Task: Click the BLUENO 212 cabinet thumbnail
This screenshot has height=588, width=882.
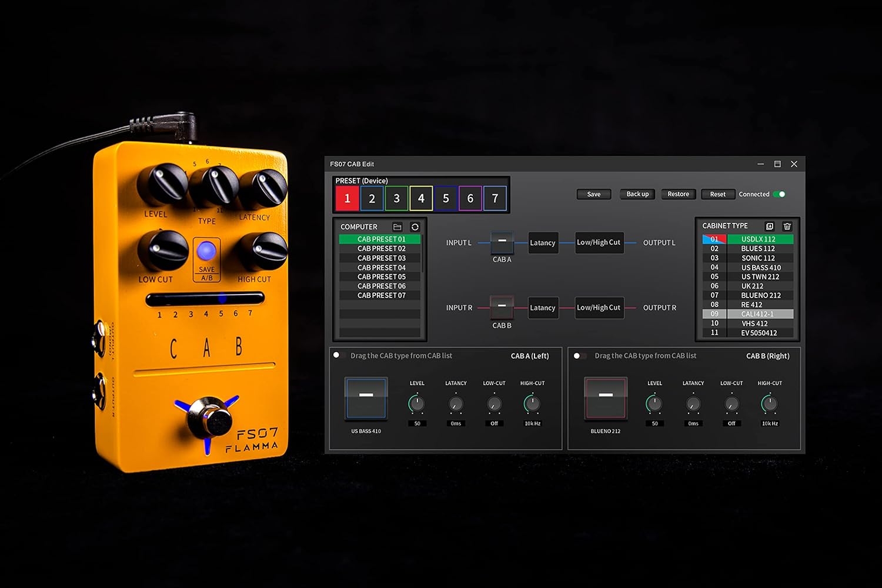Action: click(605, 398)
